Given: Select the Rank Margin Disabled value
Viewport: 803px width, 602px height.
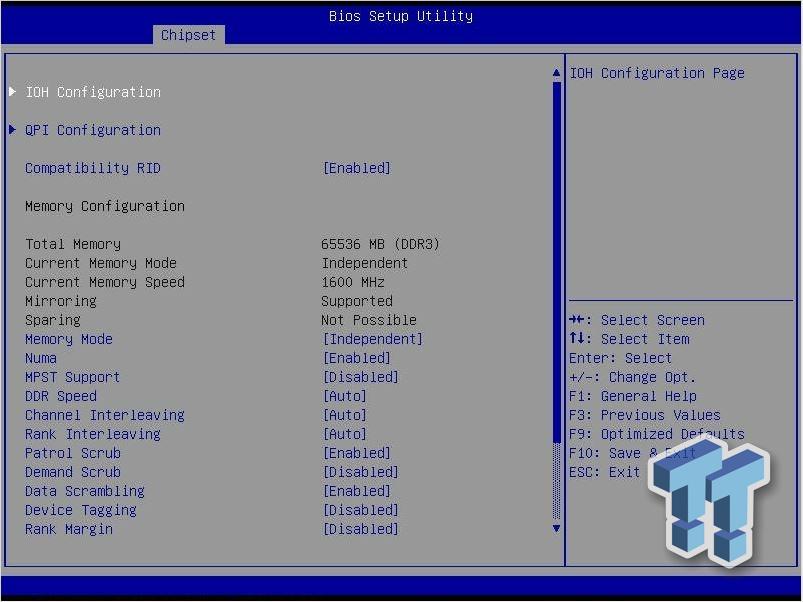Looking at the screenshot, I should pyautogui.click(x=361, y=529).
